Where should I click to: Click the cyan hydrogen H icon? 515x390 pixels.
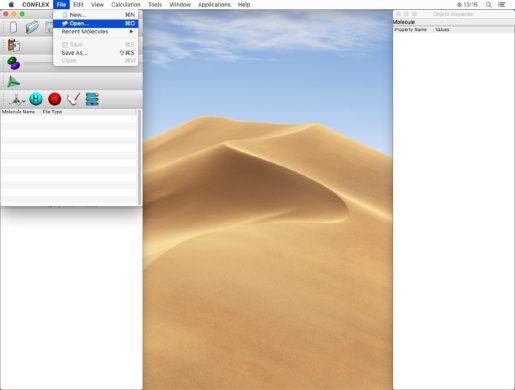coord(36,99)
